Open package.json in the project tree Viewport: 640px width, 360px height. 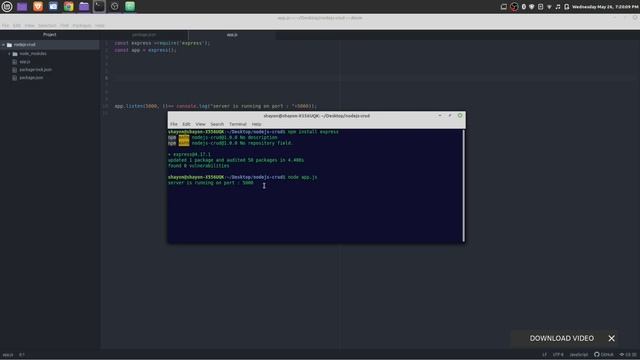[x=31, y=78]
